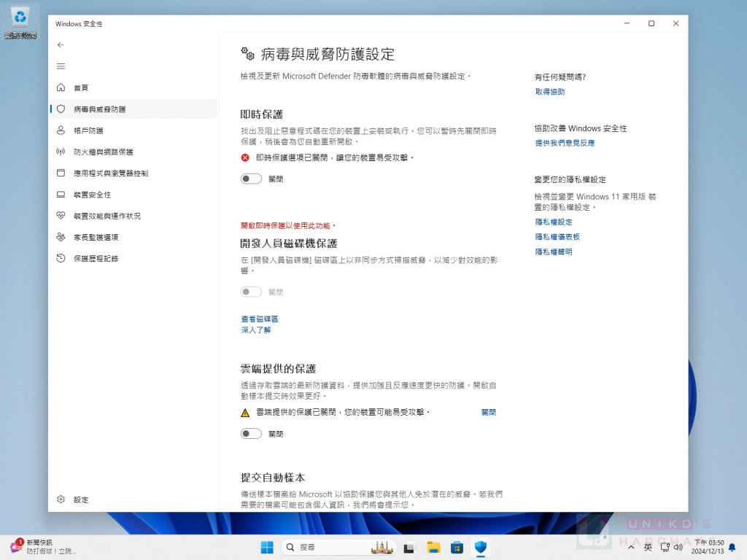This screenshot has height=560, width=747.
Task: Click the volume speaker tray icon
Action: coord(678,548)
